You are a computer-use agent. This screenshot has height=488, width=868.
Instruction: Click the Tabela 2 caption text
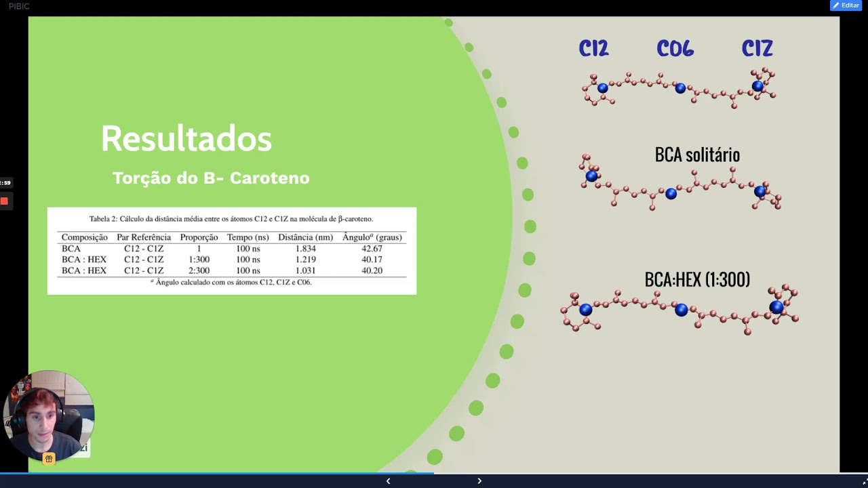231,219
